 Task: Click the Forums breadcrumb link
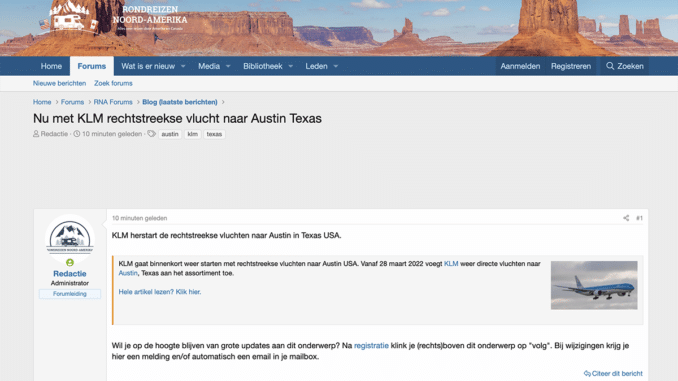click(72, 102)
